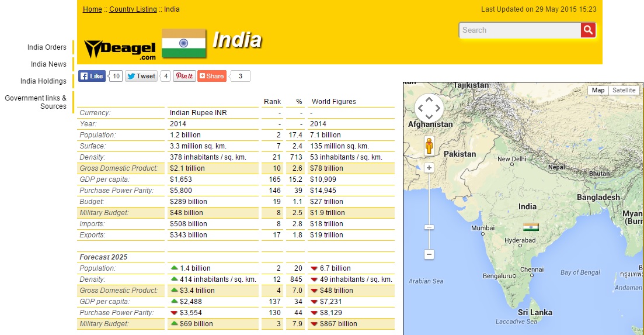
Task: Open the India News menu item
Action: (x=48, y=64)
